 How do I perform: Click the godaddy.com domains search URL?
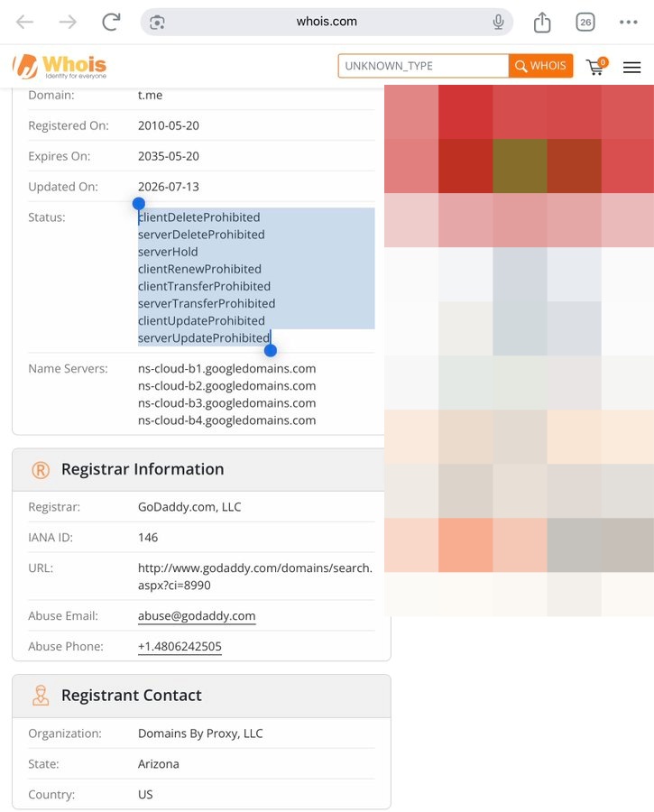[254, 577]
